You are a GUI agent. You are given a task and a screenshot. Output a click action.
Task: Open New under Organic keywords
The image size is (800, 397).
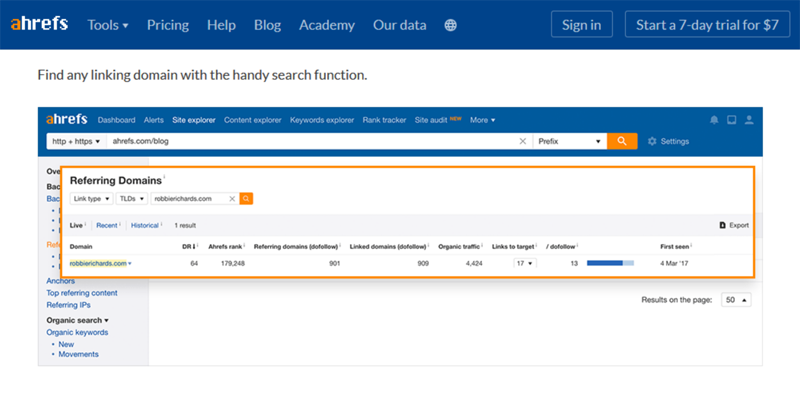point(66,344)
